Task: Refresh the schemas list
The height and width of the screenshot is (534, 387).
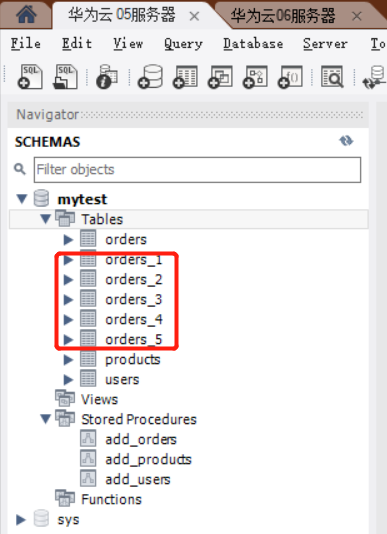Action: (346, 141)
